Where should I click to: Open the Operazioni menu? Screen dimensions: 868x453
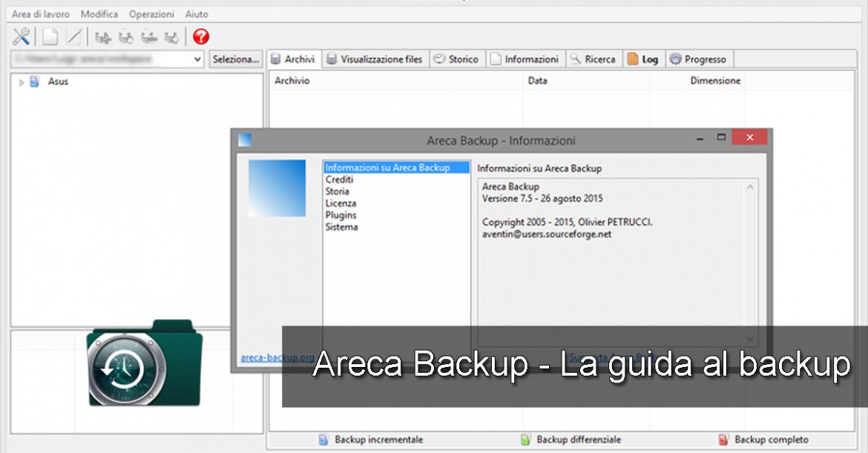click(x=151, y=14)
